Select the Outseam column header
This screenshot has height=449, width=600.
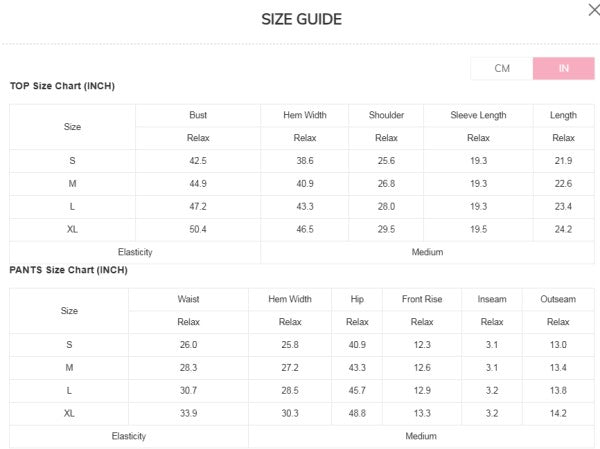(x=558, y=299)
